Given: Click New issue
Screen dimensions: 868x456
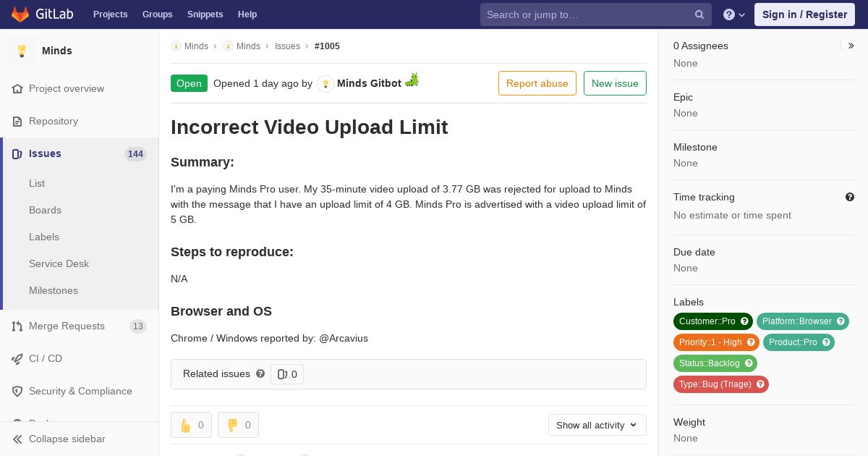Looking at the screenshot, I should [x=615, y=83].
